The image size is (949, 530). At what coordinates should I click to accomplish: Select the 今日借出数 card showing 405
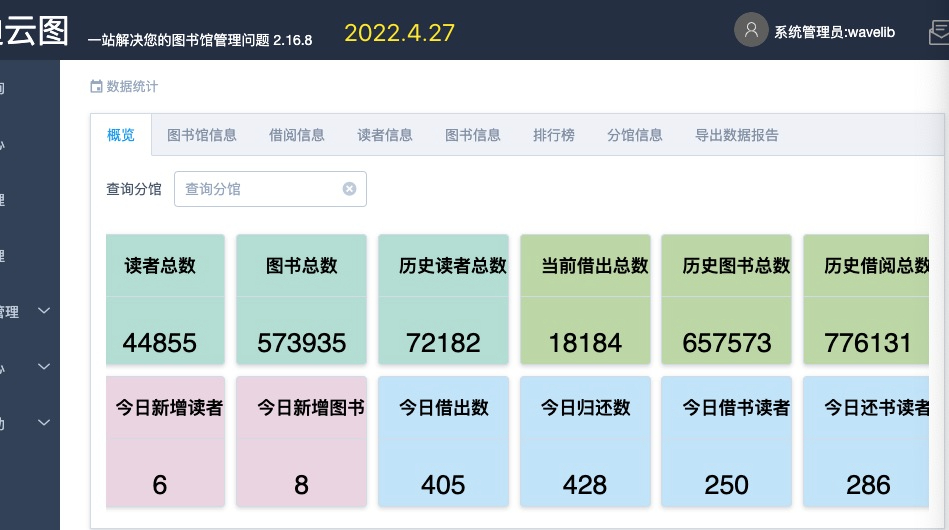point(443,441)
